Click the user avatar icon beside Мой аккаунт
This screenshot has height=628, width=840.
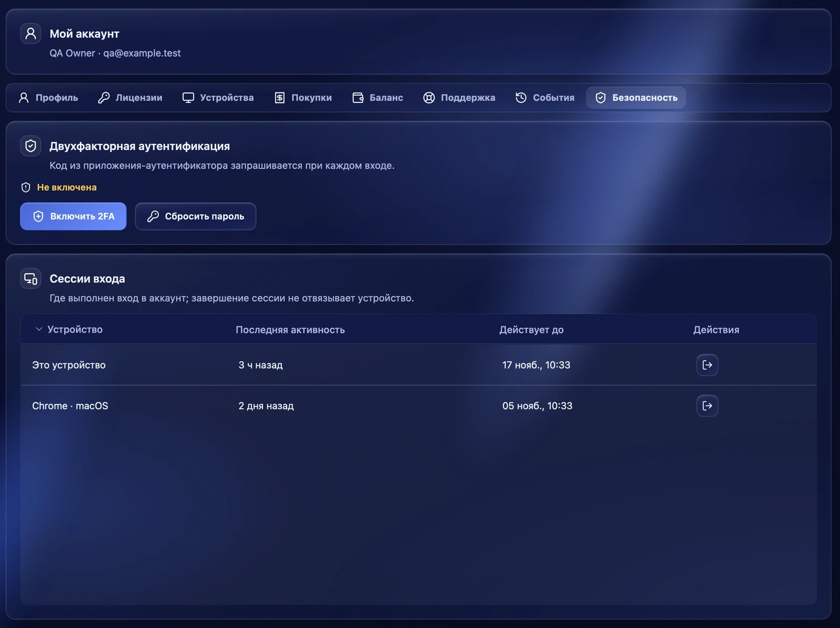coord(30,34)
